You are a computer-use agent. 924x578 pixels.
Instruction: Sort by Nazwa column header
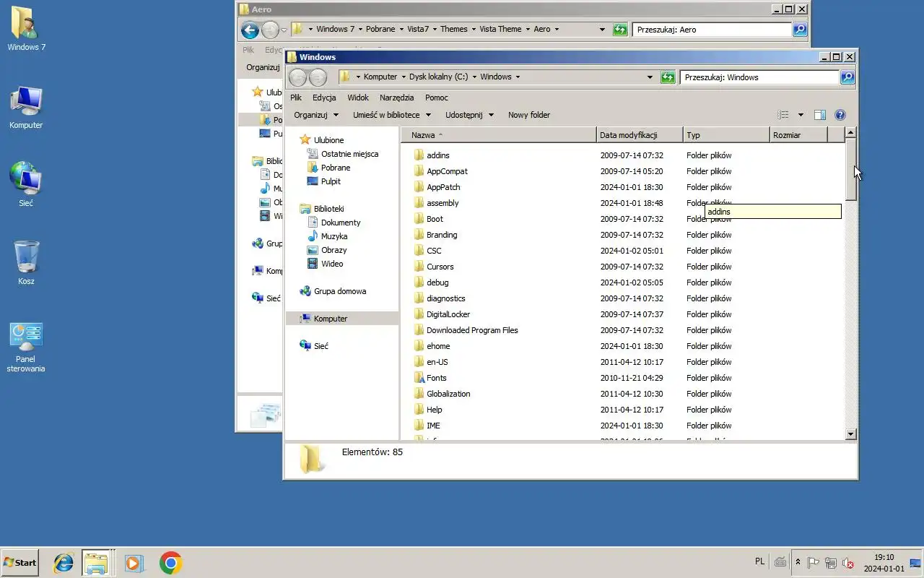point(499,135)
